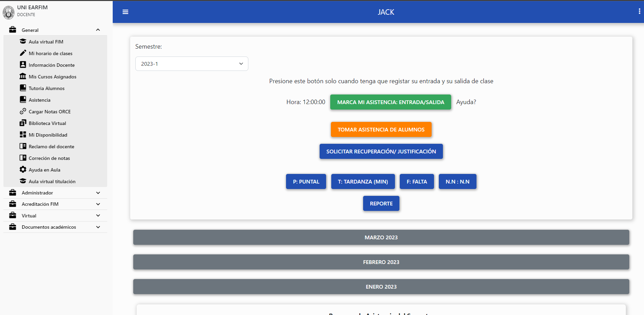Open the three-dot options menu top right
The height and width of the screenshot is (315, 644).
coord(639,11)
